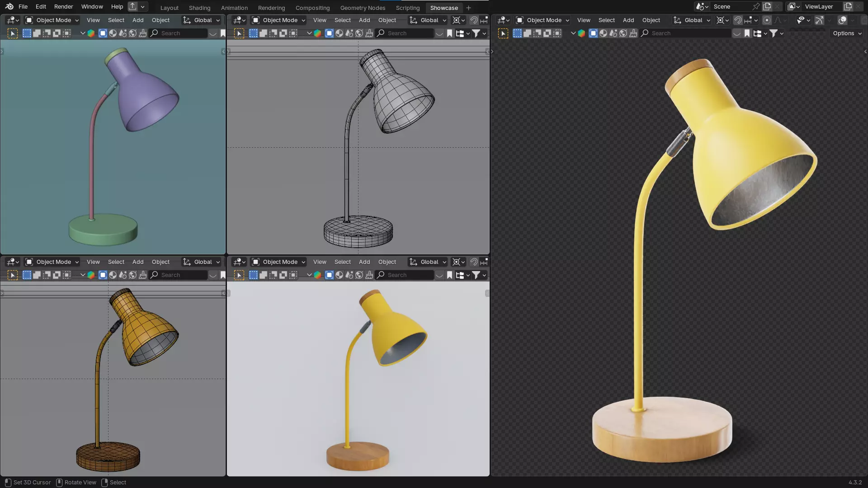Click the gizmo icon in large render viewport

tap(819, 20)
